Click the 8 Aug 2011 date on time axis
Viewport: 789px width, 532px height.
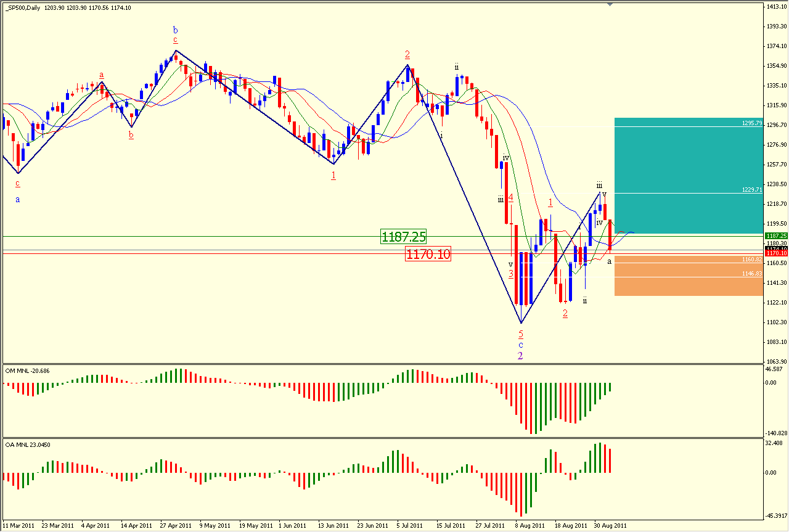coord(530,526)
